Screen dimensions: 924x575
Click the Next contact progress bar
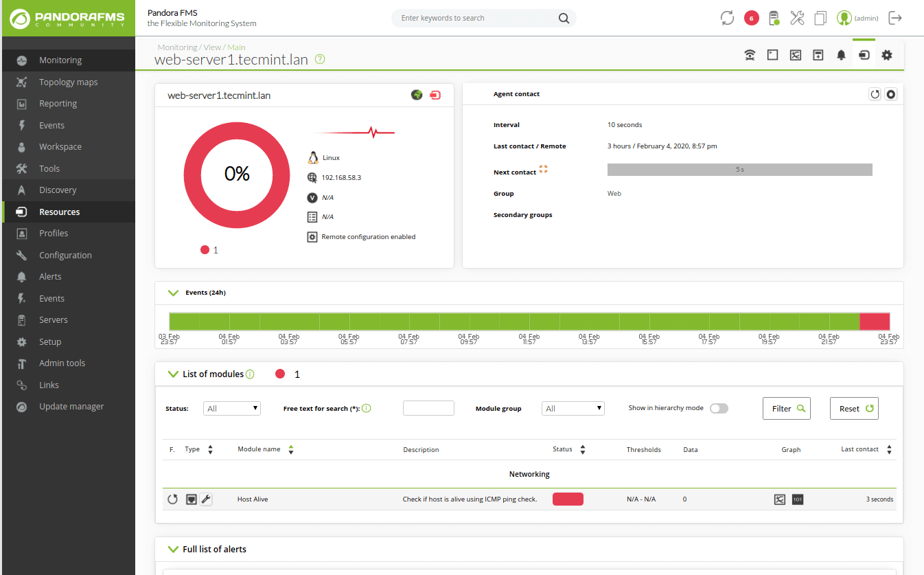point(740,170)
